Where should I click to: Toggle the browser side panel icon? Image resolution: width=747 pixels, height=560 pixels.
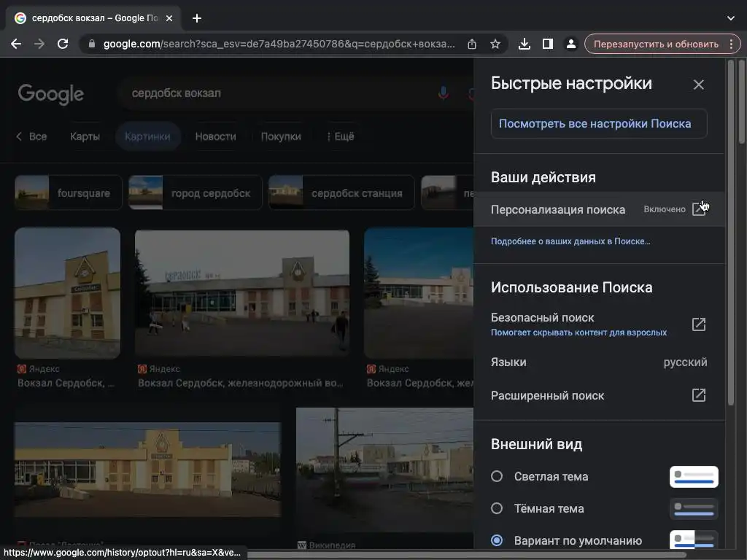(547, 44)
